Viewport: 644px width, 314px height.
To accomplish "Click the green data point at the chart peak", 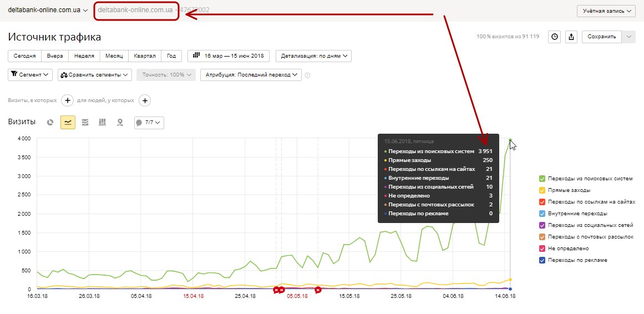I will point(510,140).
